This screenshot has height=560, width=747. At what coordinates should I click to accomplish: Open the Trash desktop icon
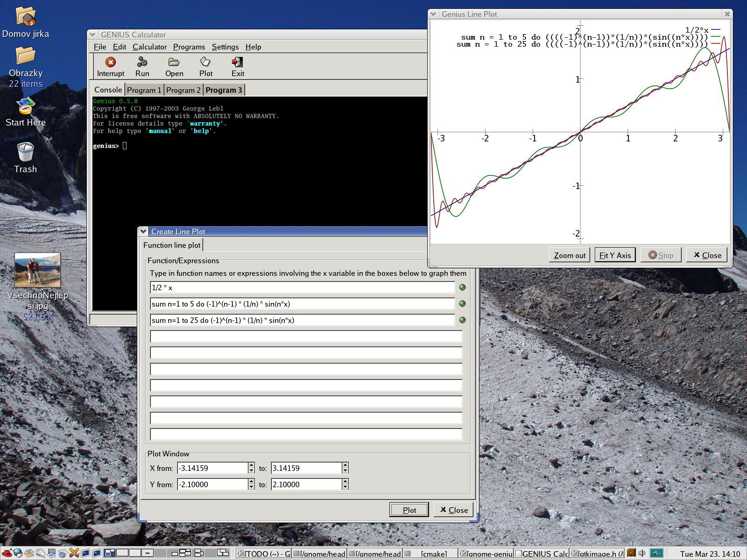[25, 152]
